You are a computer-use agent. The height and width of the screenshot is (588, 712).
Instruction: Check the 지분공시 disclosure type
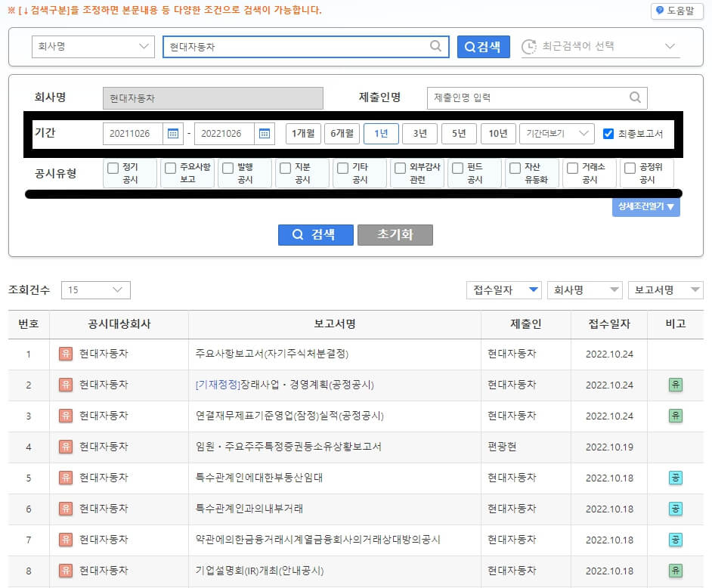tap(285, 168)
